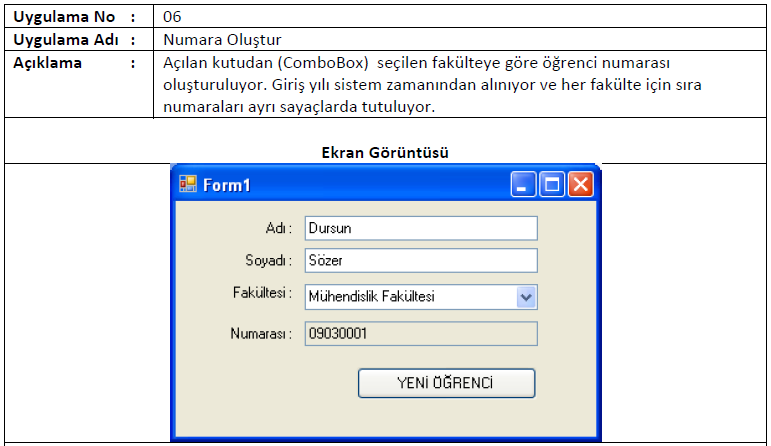771x446 pixels.
Task: Select the Numara Oluştur text
Action: 221,40
